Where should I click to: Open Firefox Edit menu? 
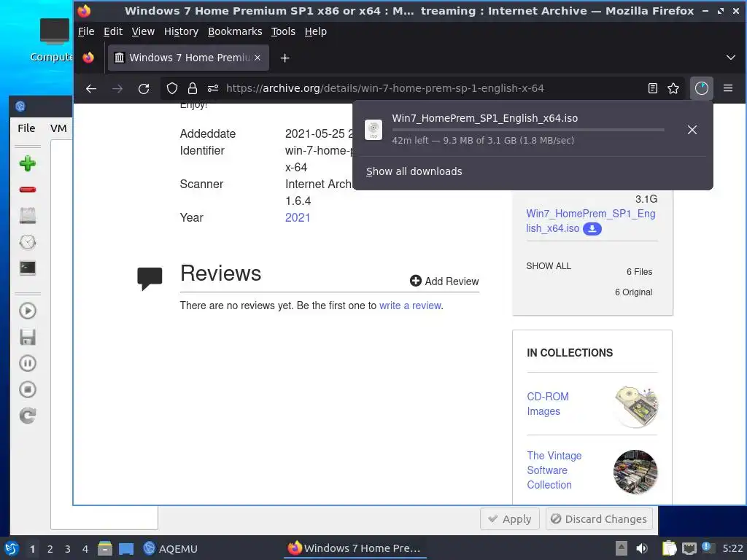tap(113, 31)
